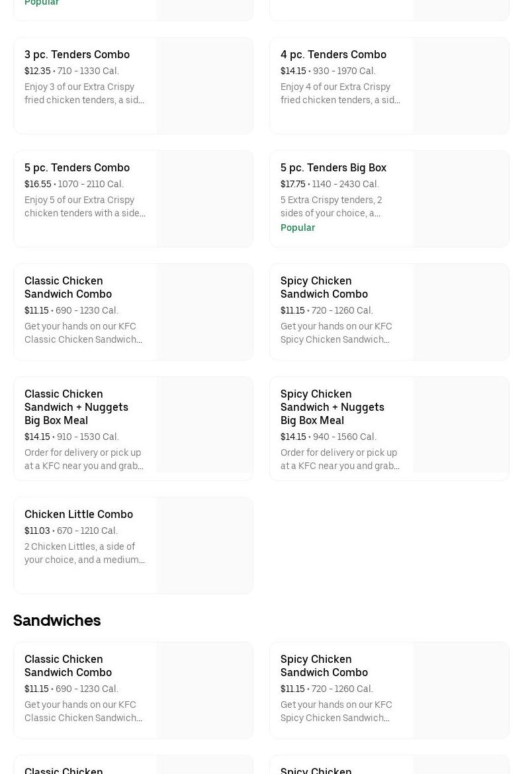Image resolution: width=532 pixels, height=774 pixels.
Task: Click the 4 pc. Tenders Combo image thumbnail
Action: [x=461, y=86]
